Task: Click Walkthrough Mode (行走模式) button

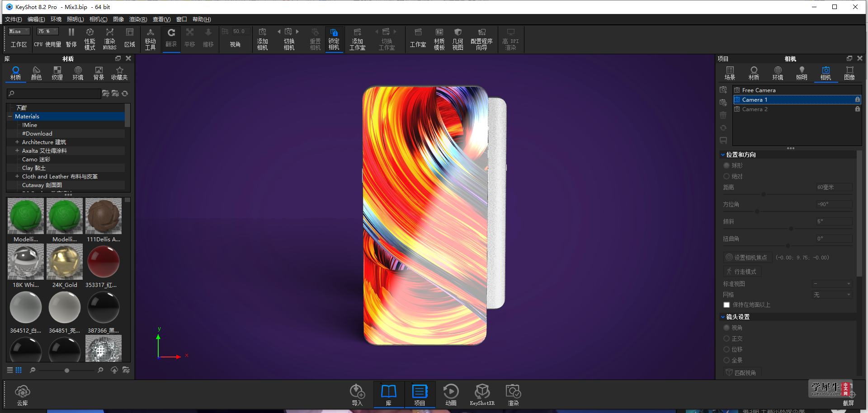Action: (742, 272)
